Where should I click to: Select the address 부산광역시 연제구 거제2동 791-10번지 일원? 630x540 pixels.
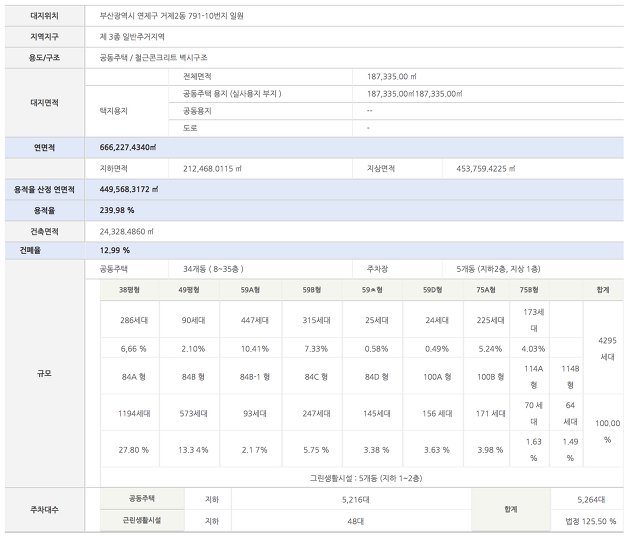pos(172,16)
